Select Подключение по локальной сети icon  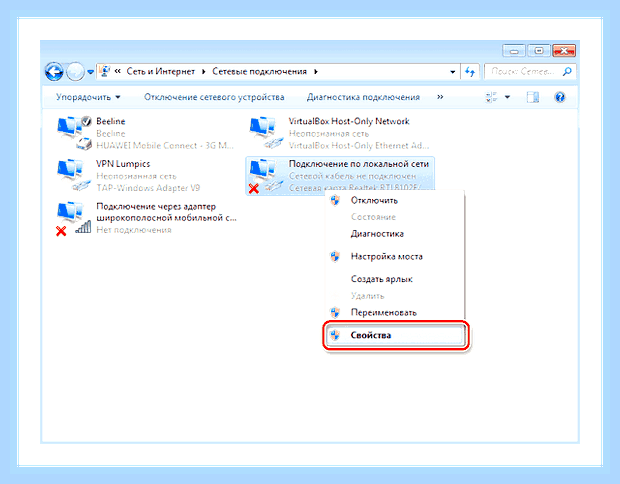266,176
